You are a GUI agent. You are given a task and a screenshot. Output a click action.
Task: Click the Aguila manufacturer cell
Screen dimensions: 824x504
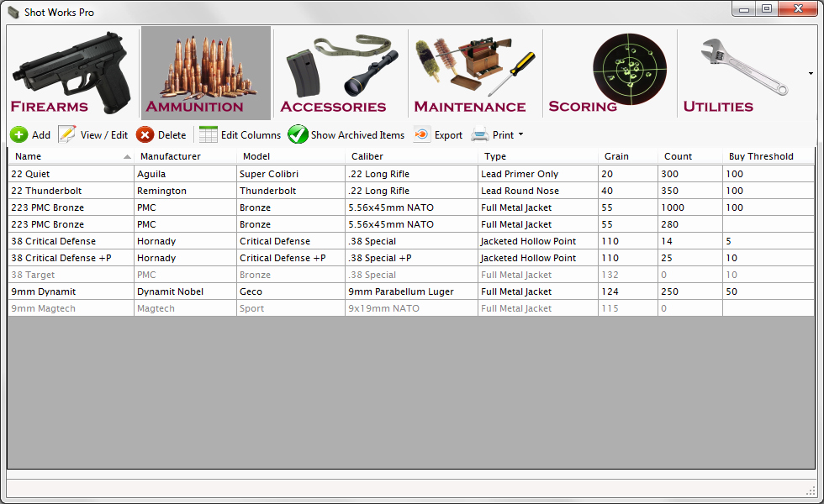(186, 174)
